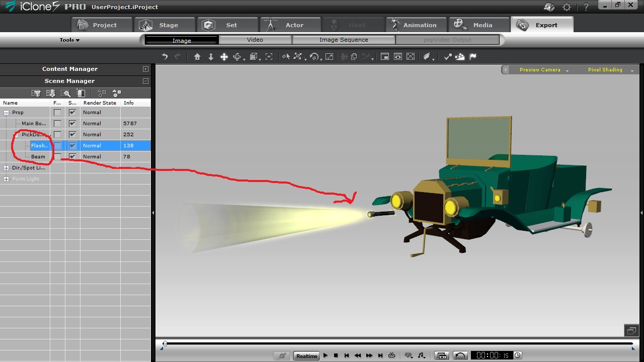Click the time code display field
Screen dimensions: 644x362
[492, 355]
